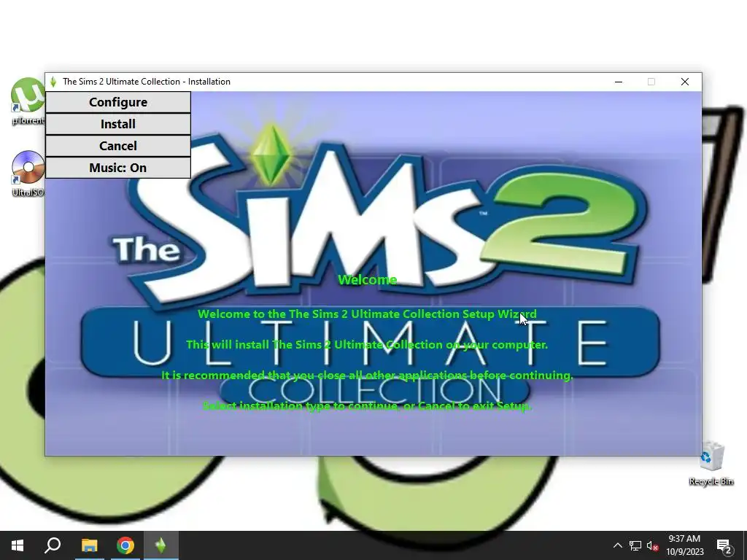Turn off installer music via Music: On

118,168
